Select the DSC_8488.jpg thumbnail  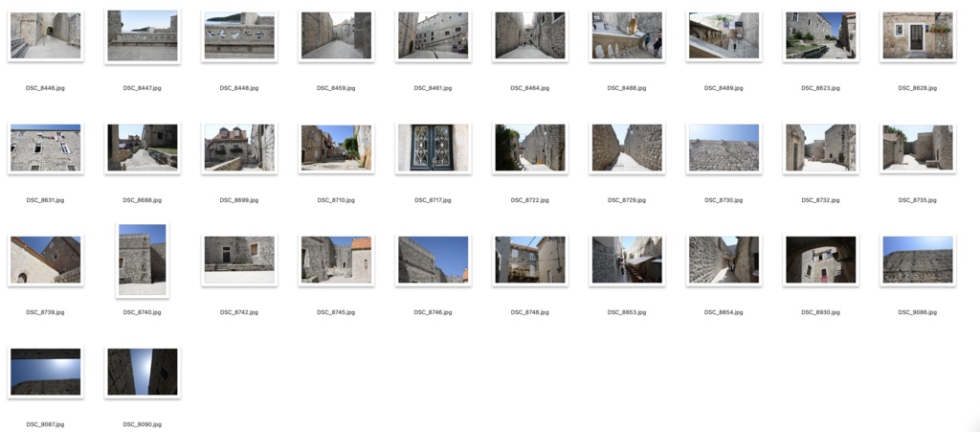point(627,35)
